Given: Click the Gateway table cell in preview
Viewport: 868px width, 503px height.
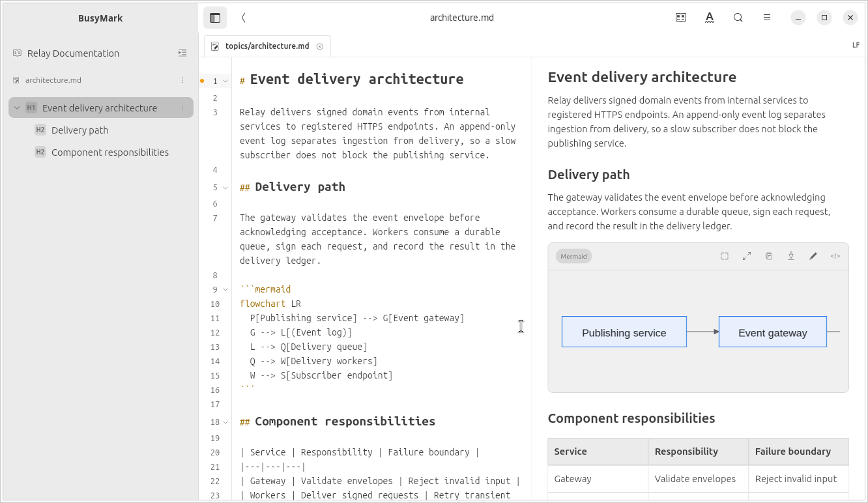Looking at the screenshot, I should (x=598, y=479).
